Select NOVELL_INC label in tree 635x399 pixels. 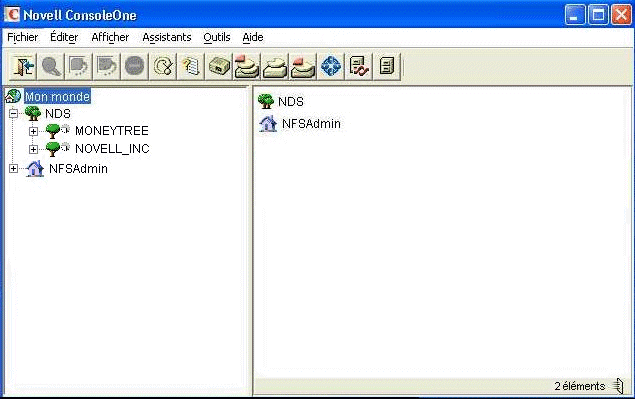point(112,149)
